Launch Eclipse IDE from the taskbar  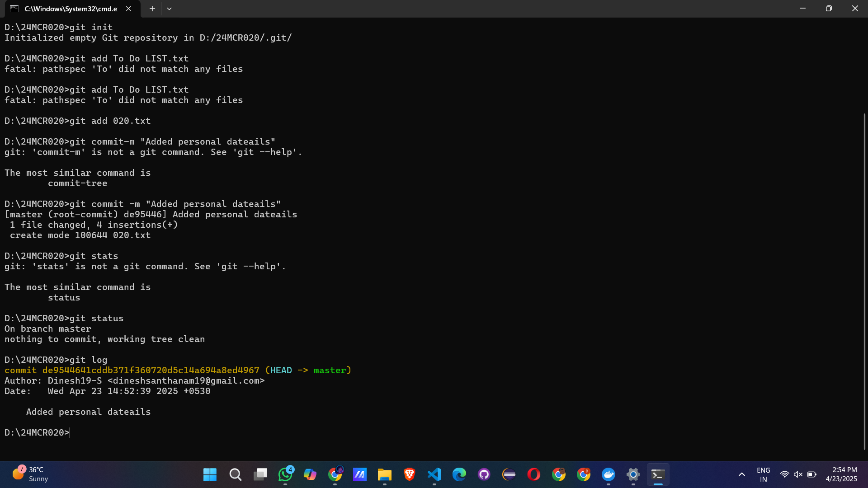click(509, 474)
